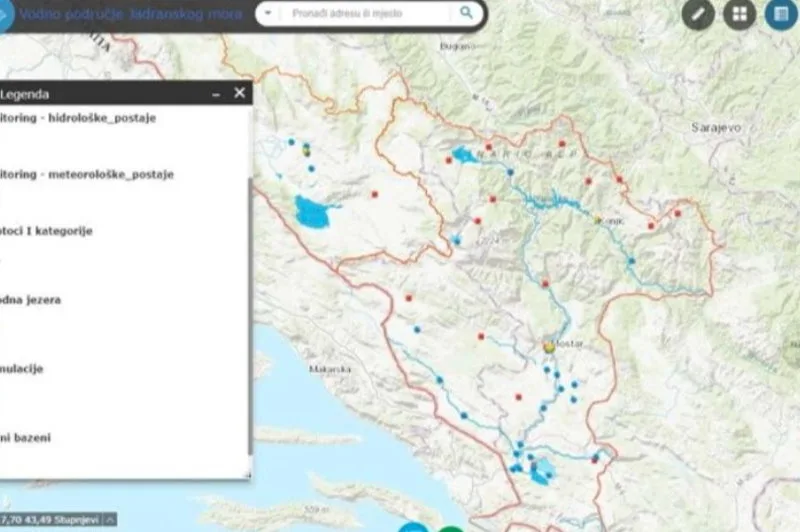Click the large blue lake beside the legend
The width and height of the screenshot is (800, 532).
(x=316, y=213)
